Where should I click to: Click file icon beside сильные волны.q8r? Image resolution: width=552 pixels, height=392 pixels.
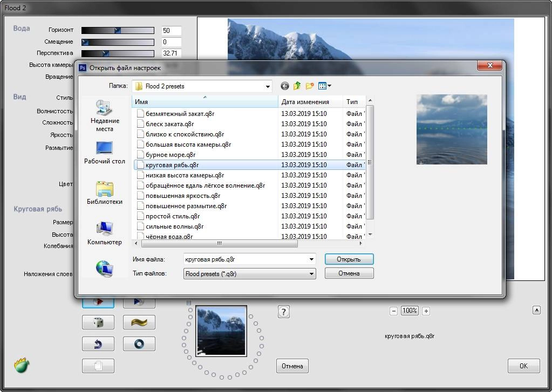click(140, 226)
